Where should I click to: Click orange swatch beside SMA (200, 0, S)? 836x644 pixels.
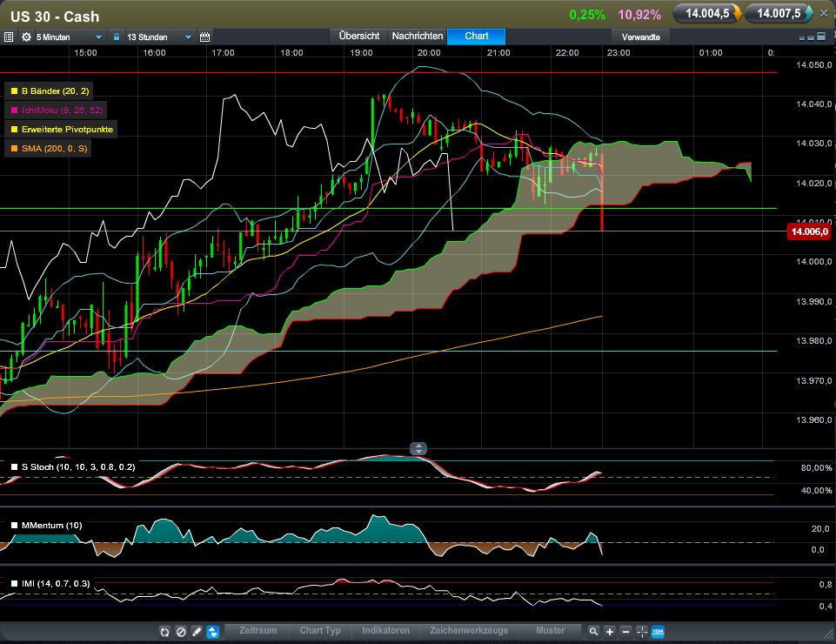click(15, 148)
